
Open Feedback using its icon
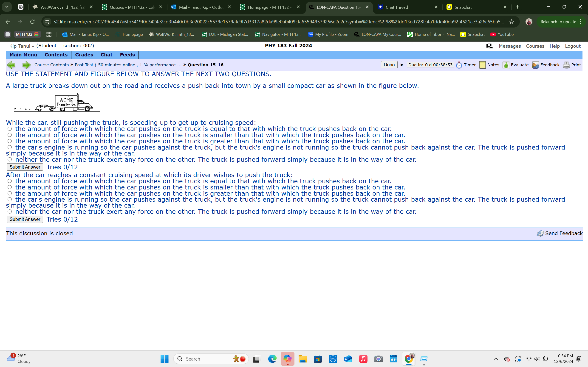[536, 65]
